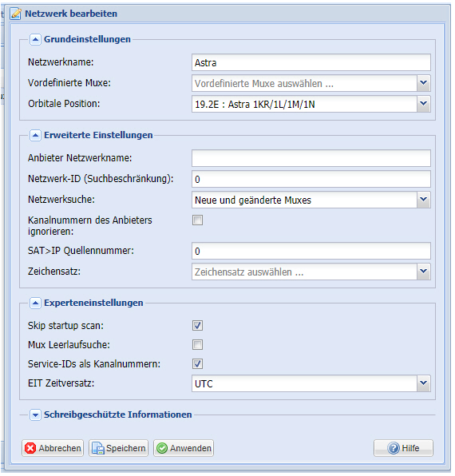Click the Netzwerk bearbeiten edit pencil icon
Viewport: 455px width, 476px height.
pos(15,14)
